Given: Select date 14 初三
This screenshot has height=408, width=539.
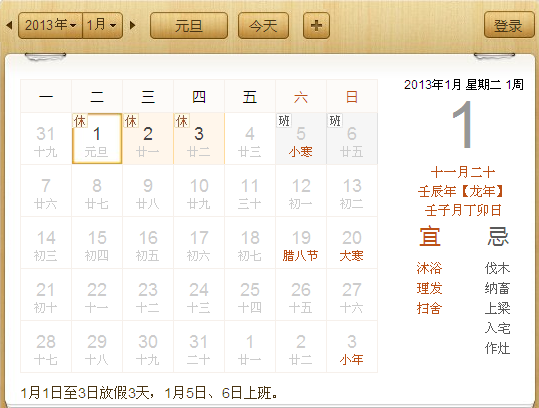Looking at the screenshot, I should [x=46, y=243].
